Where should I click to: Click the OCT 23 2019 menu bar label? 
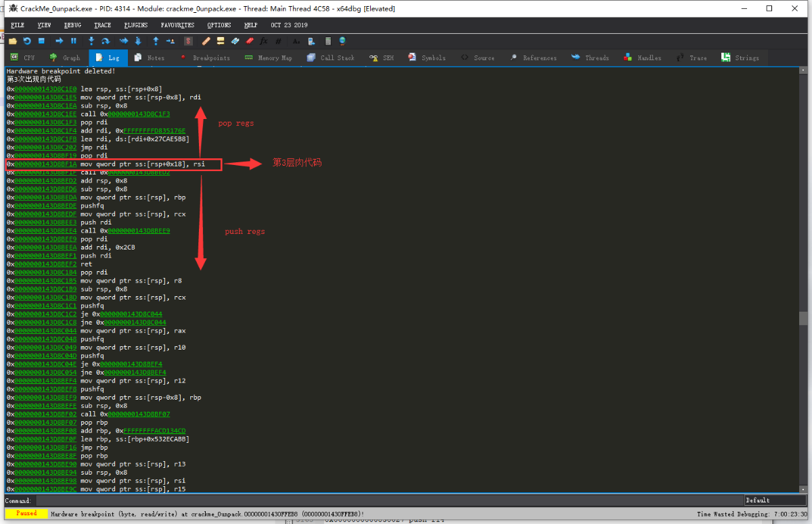[x=289, y=25]
